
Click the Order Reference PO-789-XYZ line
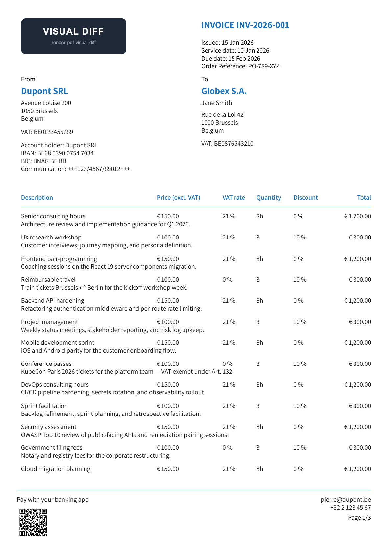coord(240,66)
